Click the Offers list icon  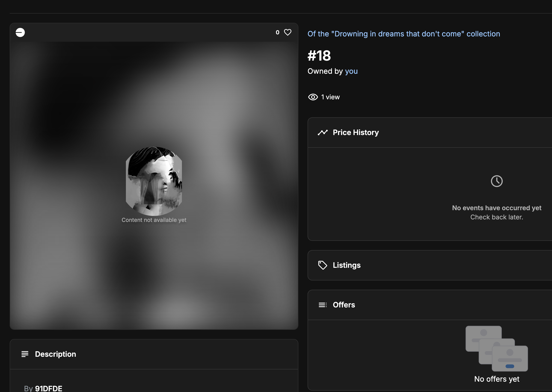click(323, 305)
